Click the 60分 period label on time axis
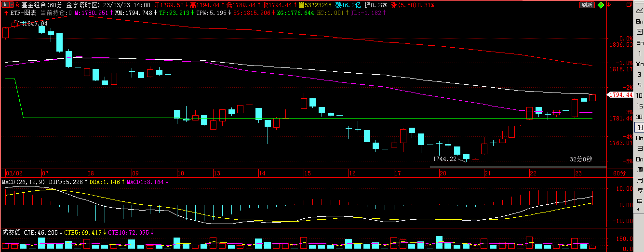 (x=618, y=173)
